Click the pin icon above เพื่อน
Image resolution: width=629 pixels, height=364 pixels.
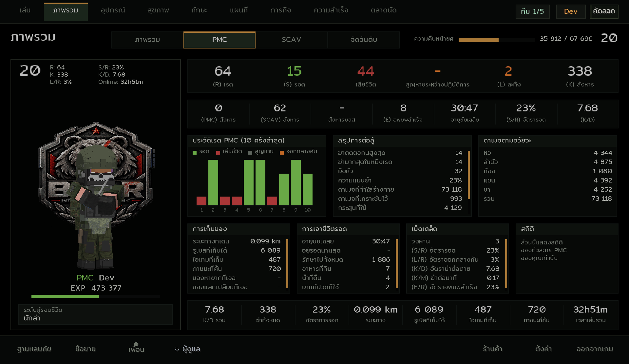point(136,344)
